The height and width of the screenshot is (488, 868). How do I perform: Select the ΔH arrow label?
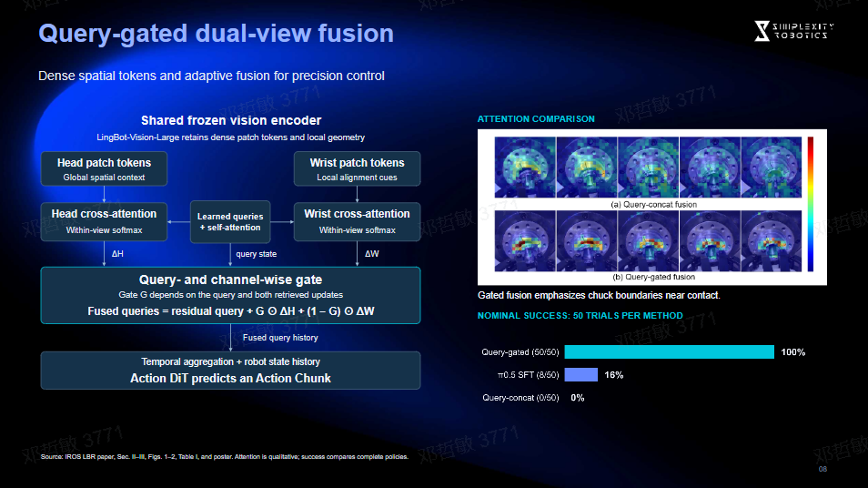(117, 254)
